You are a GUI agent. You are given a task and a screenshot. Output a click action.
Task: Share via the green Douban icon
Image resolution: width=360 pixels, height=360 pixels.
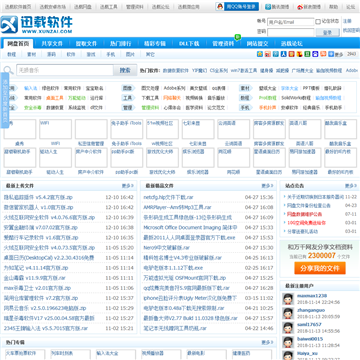[308, 54]
